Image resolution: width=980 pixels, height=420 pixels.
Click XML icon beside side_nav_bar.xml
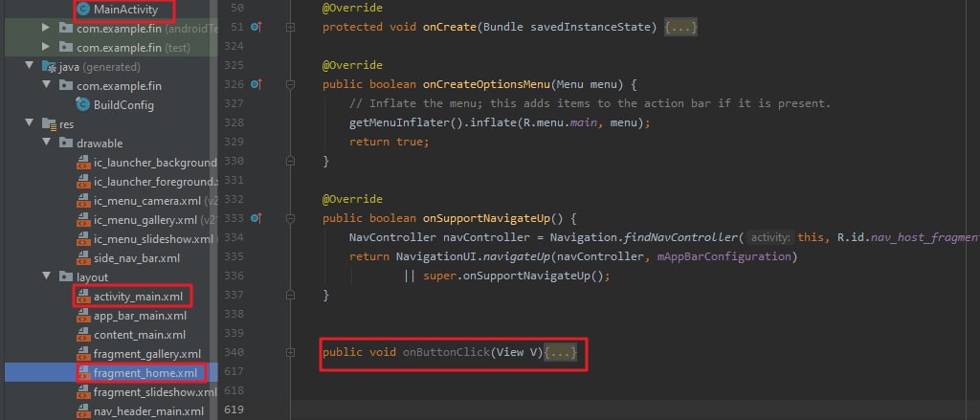[83, 258]
